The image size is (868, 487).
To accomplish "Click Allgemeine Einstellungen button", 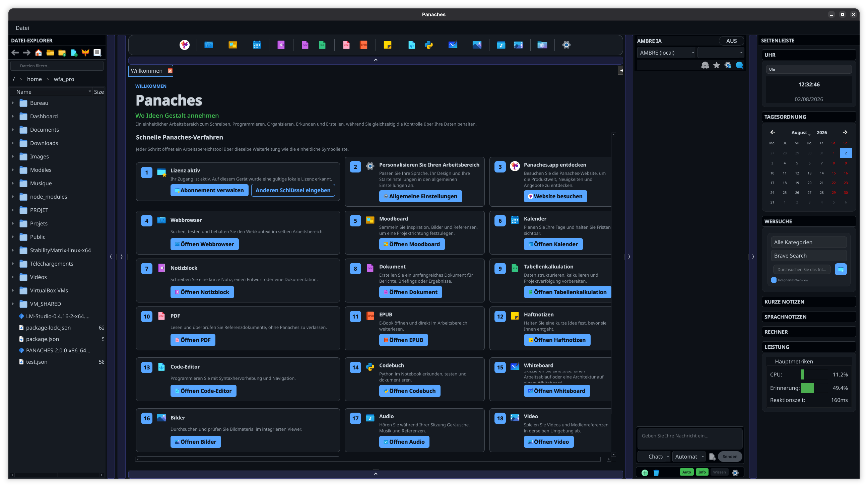I will [420, 196].
